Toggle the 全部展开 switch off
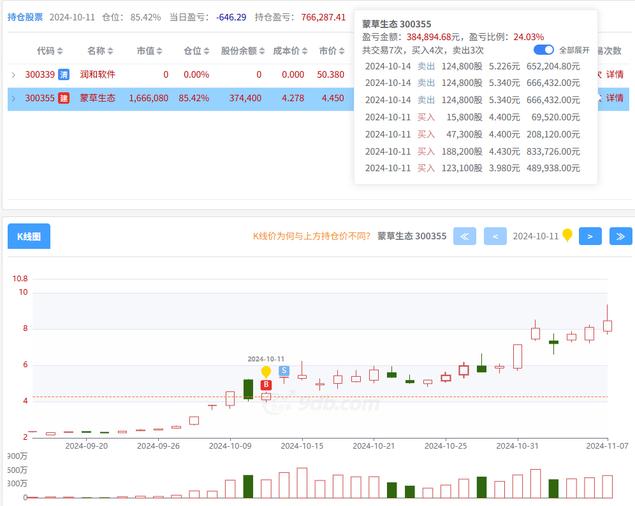This screenshot has height=506, width=635. (x=544, y=49)
